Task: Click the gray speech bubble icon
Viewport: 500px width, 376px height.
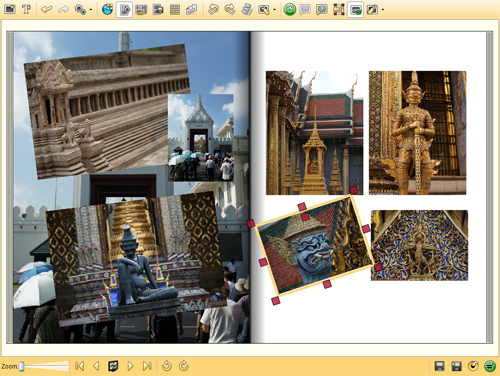Action: (x=305, y=10)
